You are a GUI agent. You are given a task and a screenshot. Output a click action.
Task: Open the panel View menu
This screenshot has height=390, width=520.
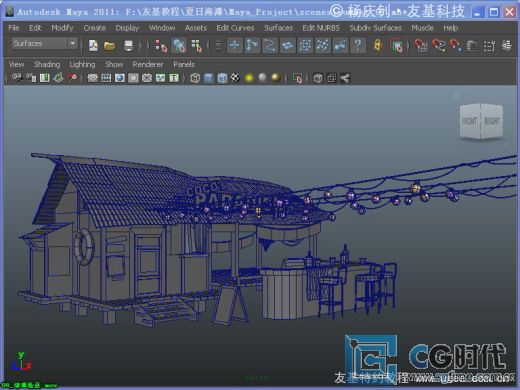[x=16, y=65]
